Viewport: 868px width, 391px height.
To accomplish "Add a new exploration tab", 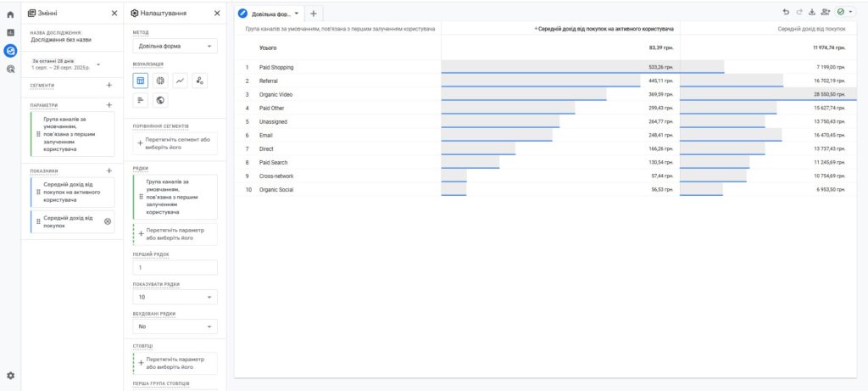I will click(313, 14).
